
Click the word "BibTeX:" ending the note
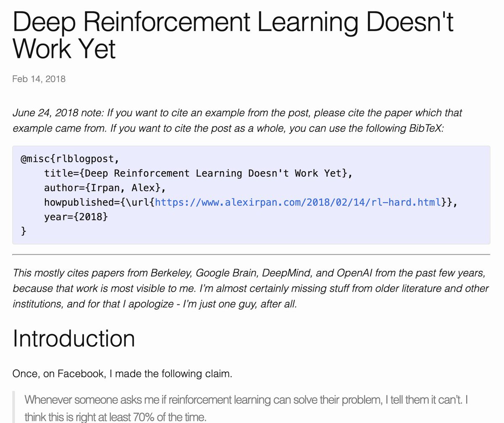tap(426, 128)
